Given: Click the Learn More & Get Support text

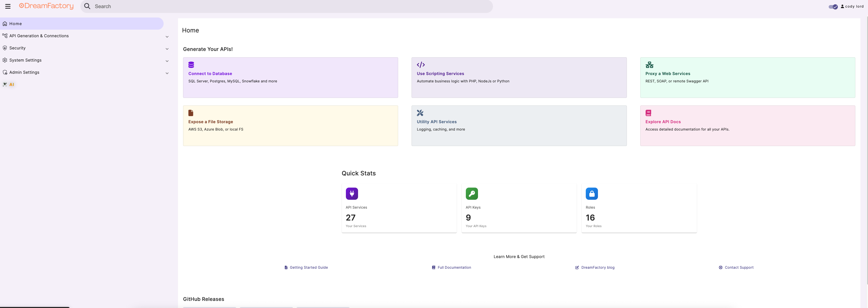Looking at the screenshot, I should tap(519, 257).
